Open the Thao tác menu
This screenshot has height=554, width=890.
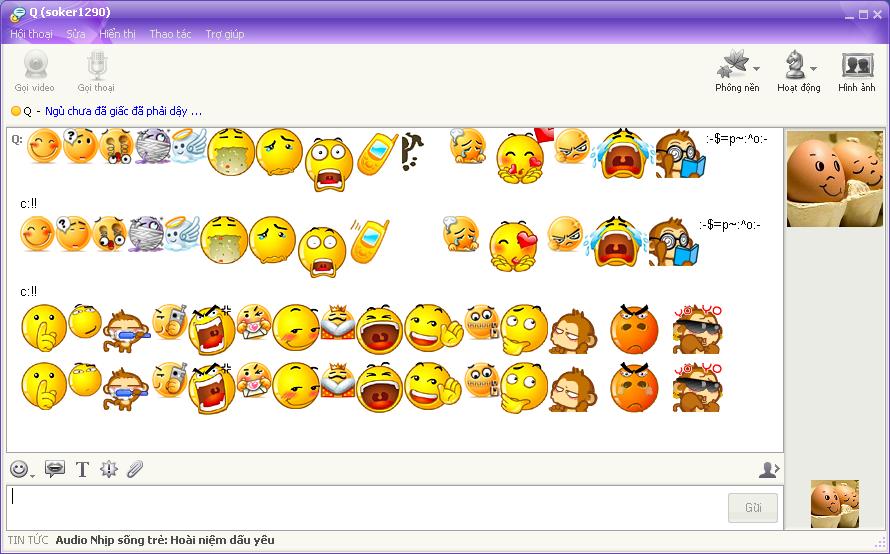click(170, 34)
